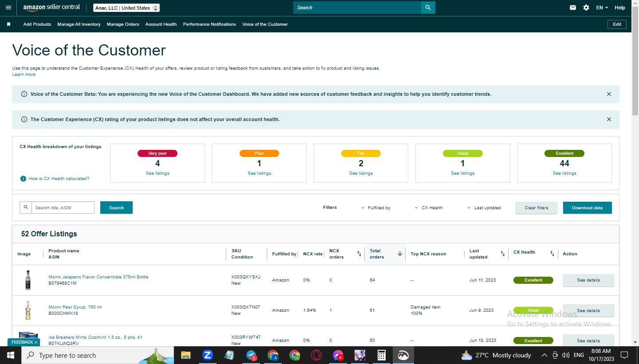
Task: Sort by CX Health column arrows
Action: (552, 254)
